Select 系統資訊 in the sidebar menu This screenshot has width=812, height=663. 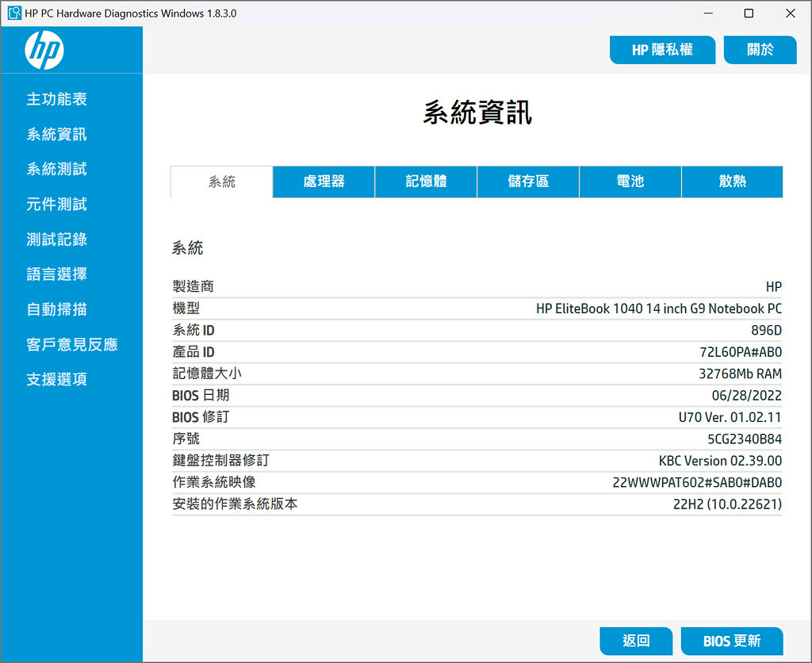point(57,134)
